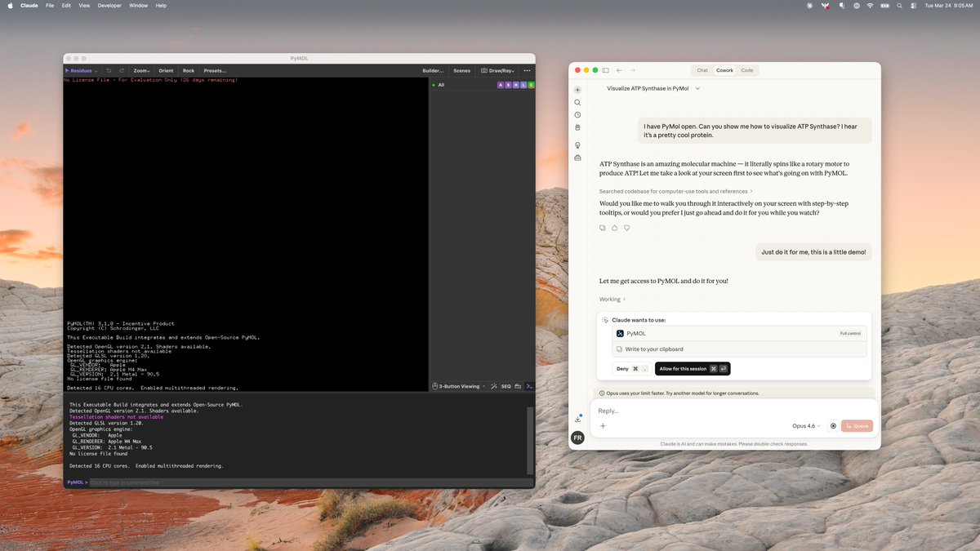Click toolbox icon in Claude sidebar
This screenshot has height=551, width=980.
point(577,158)
